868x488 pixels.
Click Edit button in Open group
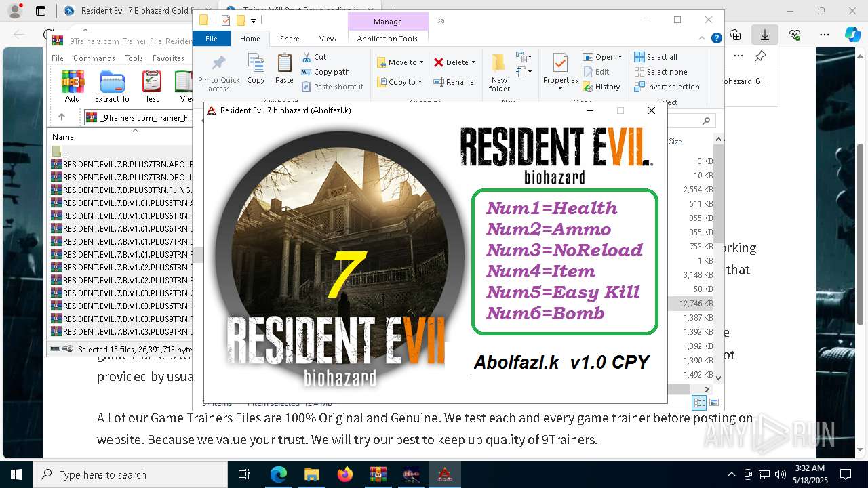pos(596,72)
